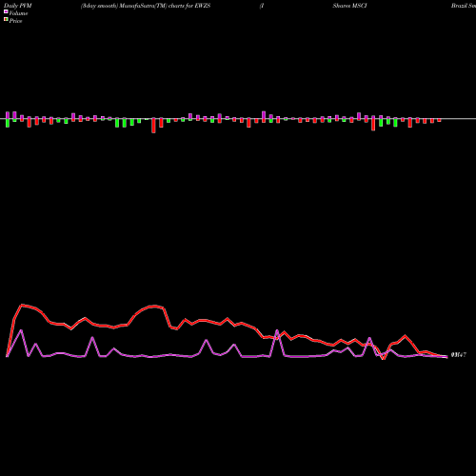Click the "Daily PVM" title text
Screen dimensions: 476x476
click(x=18, y=6)
